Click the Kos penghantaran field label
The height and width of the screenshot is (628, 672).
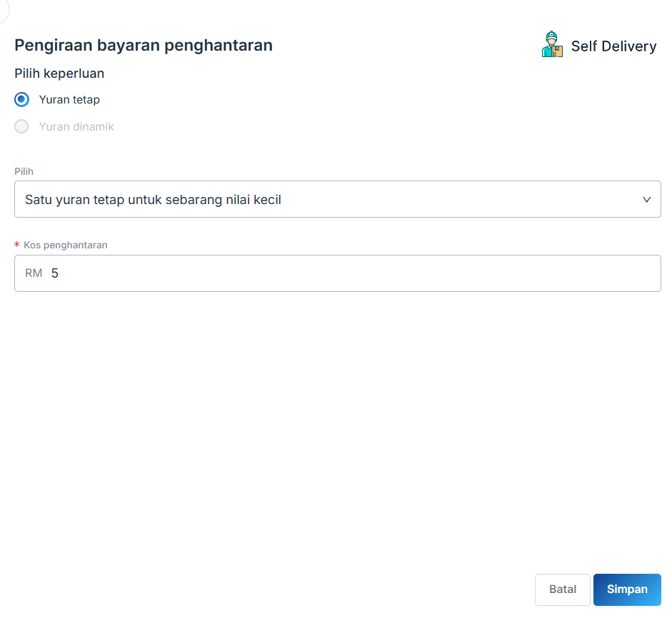[x=66, y=245]
